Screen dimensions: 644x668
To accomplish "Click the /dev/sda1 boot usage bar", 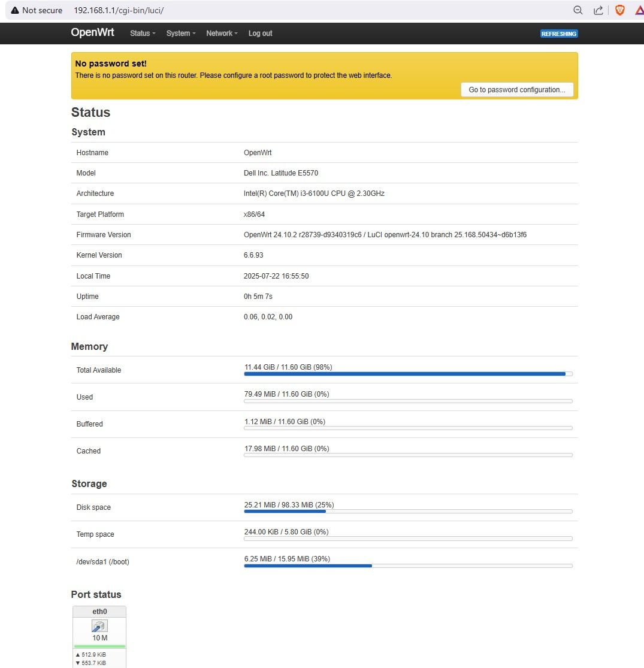I will tap(408, 566).
